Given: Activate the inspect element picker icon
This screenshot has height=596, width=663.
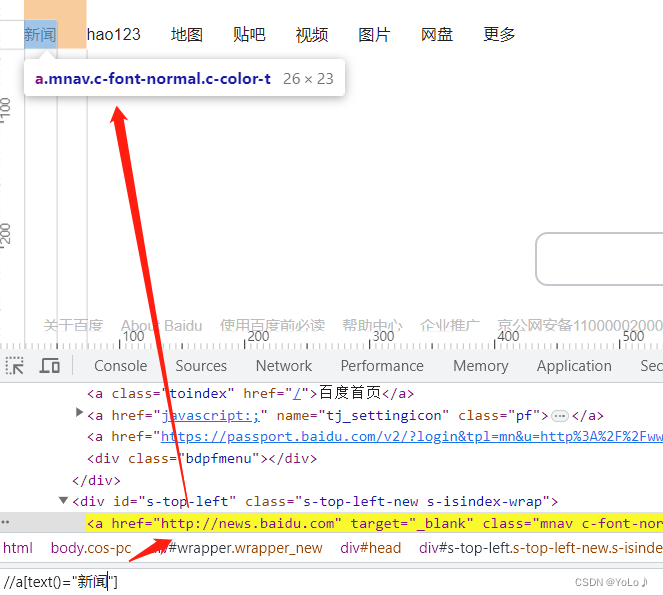Looking at the screenshot, I should coord(15,366).
